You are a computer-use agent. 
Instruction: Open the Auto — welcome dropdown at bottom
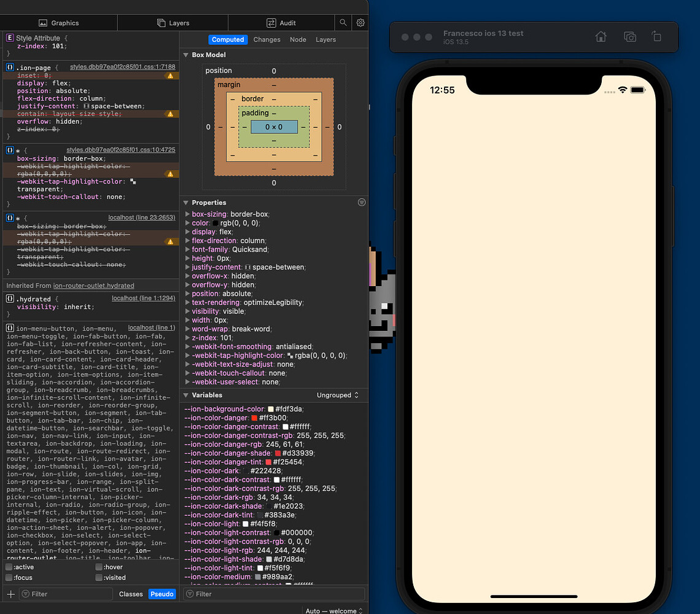pos(333,610)
